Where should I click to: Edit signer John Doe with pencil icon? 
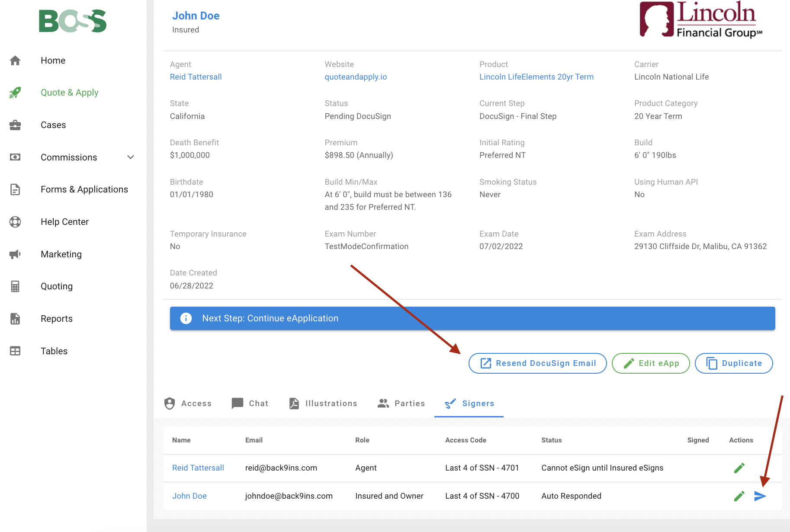[739, 496]
